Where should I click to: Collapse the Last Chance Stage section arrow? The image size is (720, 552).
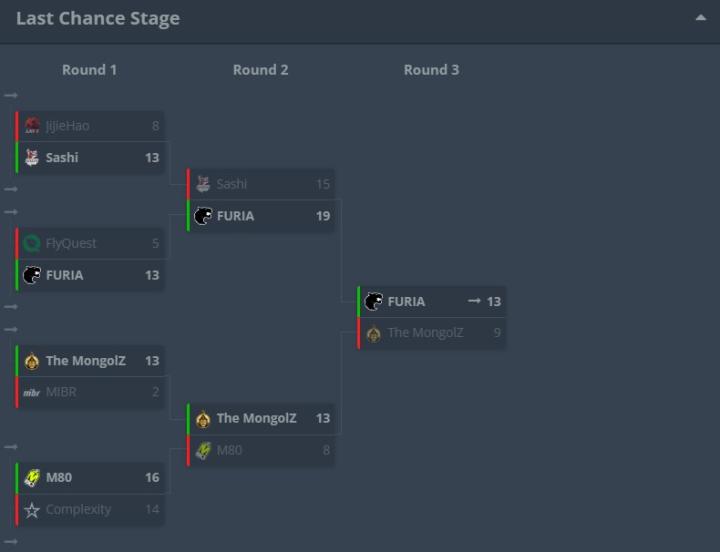701,18
